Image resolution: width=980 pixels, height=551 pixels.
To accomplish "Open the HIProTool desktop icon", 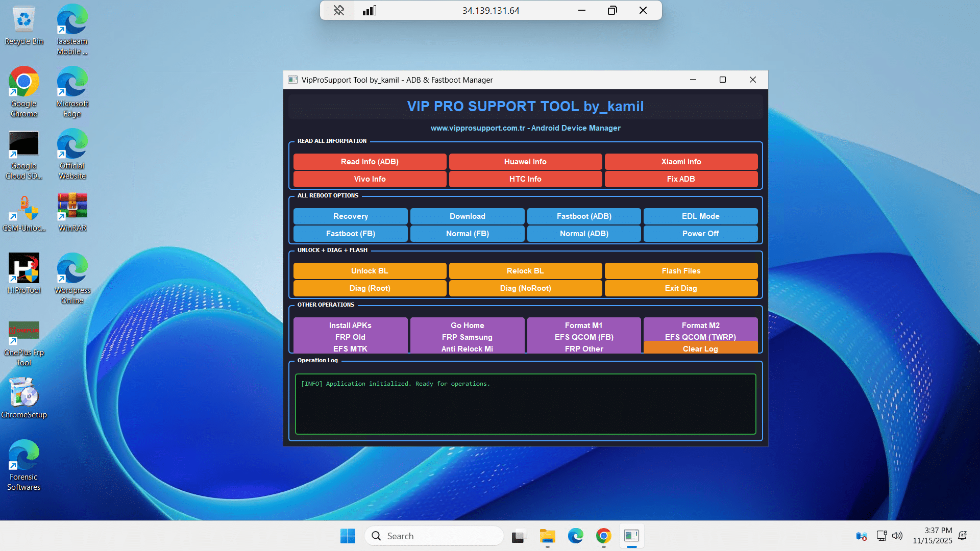I will click(23, 268).
